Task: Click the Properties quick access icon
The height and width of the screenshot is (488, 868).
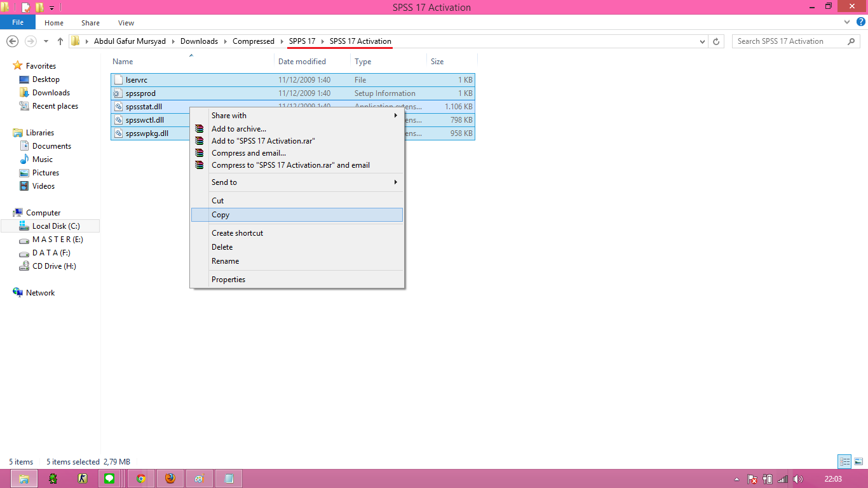Action: [25, 7]
